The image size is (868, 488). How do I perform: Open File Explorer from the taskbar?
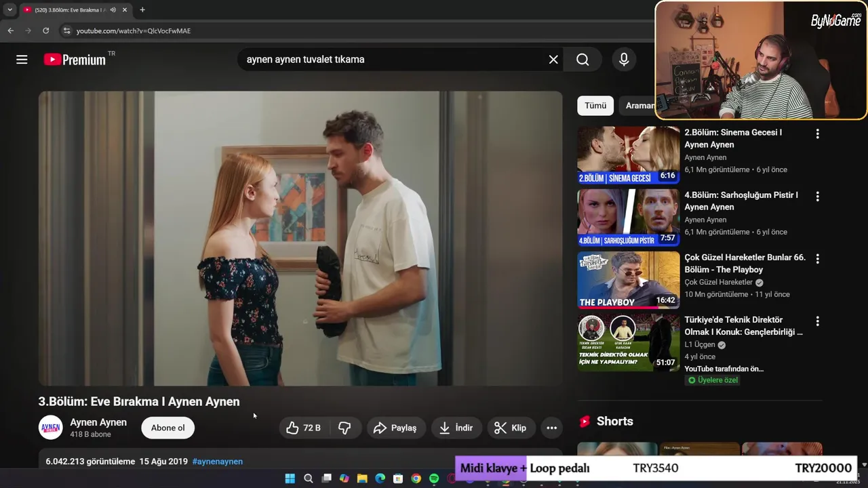[x=362, y=479]
